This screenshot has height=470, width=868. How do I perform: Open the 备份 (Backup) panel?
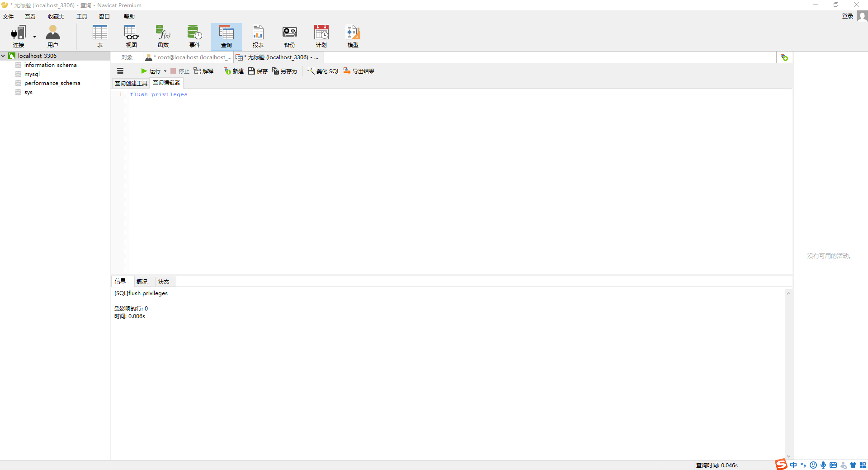pyautogui.click(x=290, y=36)
